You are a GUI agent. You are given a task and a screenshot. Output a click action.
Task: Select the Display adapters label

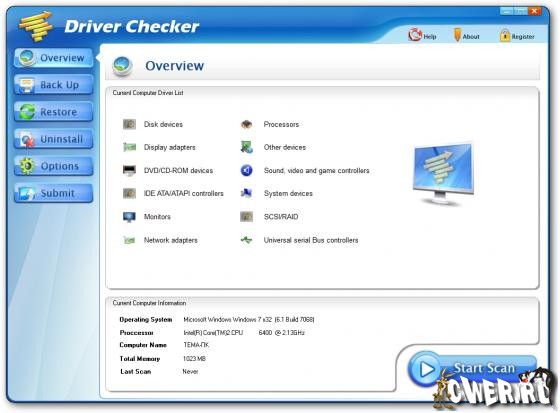click(170, 147)
